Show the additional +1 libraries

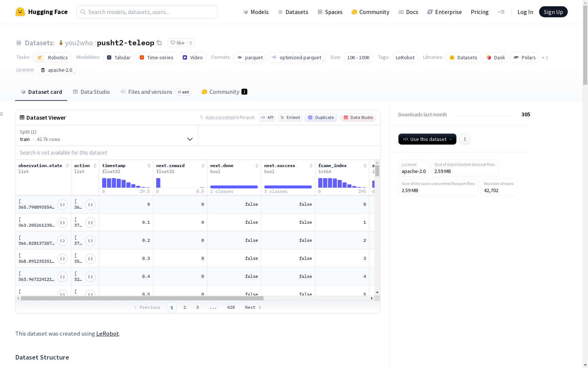[x=545, y=58]
